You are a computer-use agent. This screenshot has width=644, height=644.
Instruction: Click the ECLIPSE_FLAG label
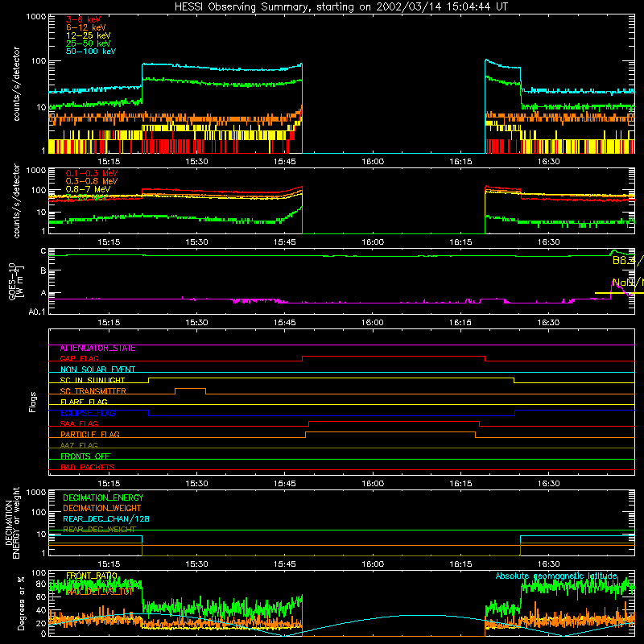click(x=88, y=413)
